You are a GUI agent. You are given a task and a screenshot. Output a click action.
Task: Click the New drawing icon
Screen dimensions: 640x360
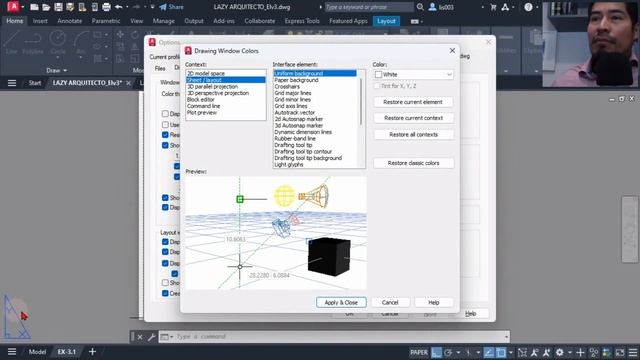tap(35, 7)
